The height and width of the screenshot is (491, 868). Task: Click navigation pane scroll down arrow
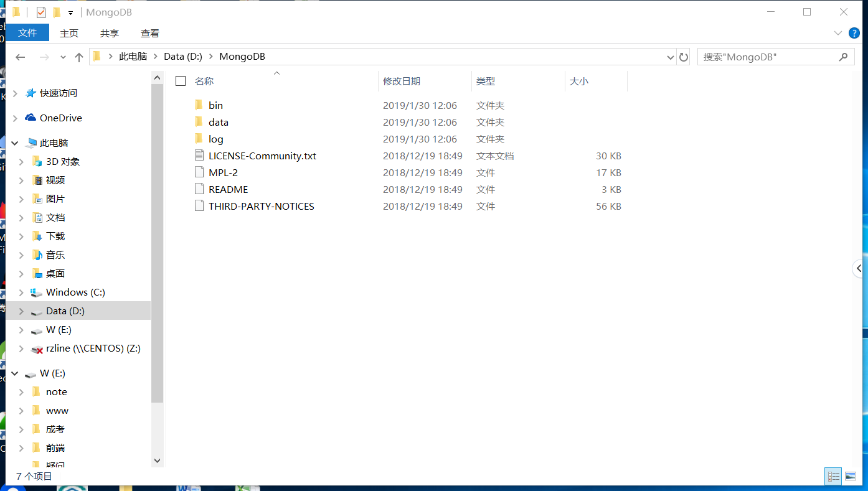(157, 461)
